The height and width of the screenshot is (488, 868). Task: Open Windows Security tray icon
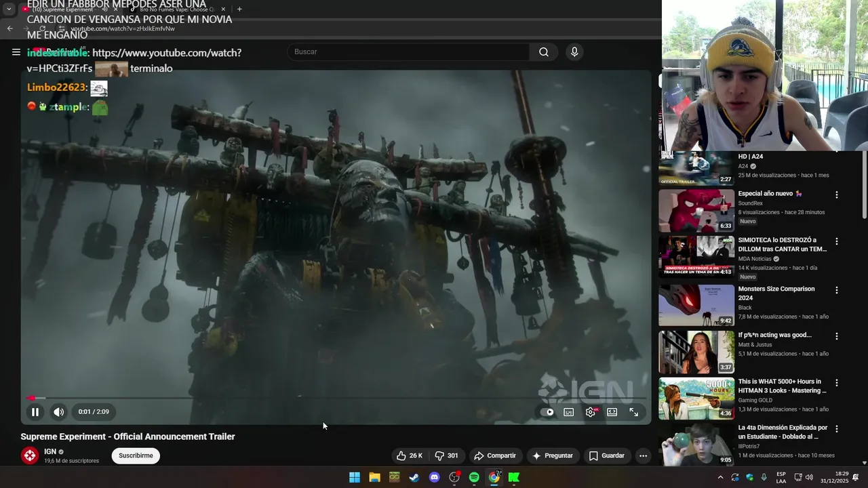750,478
